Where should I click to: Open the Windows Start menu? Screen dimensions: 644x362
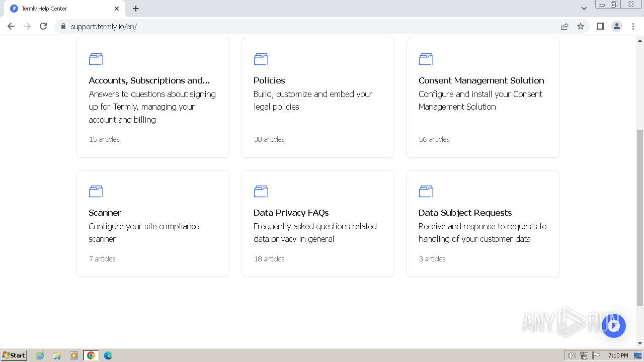[x=14, y=355]
